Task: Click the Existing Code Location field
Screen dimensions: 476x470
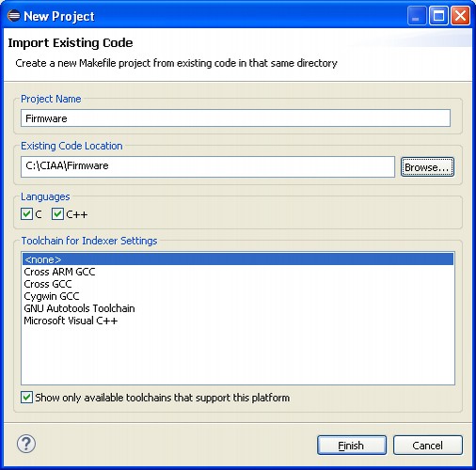Action: coord(208,166)
